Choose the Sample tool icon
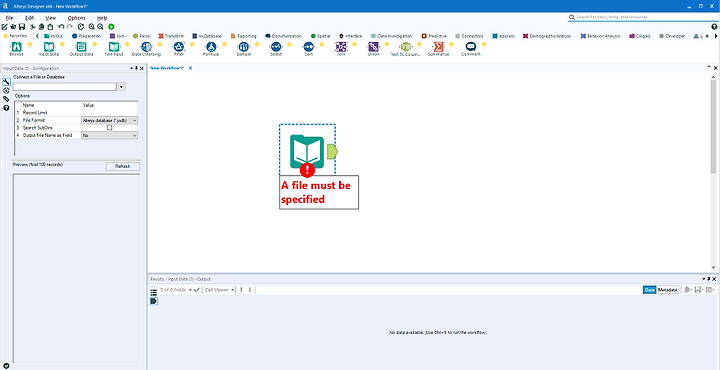720x370 pixels. (243, 47)
